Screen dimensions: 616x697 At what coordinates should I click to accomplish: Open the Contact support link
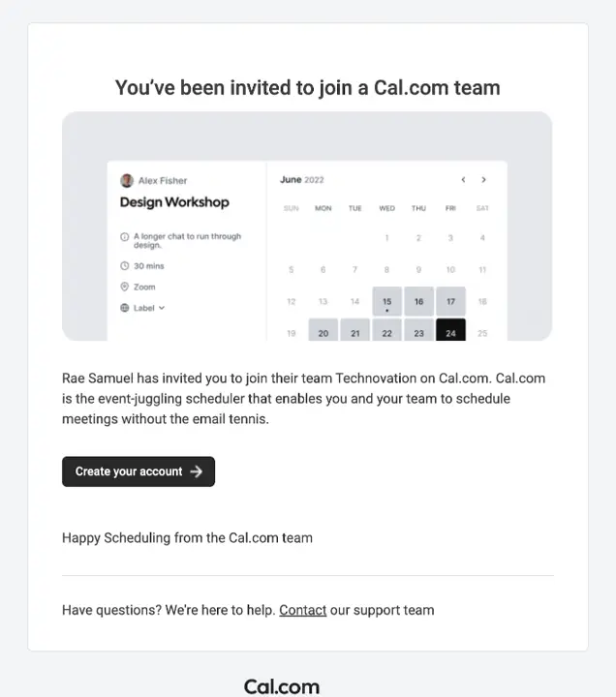point(302,610)
